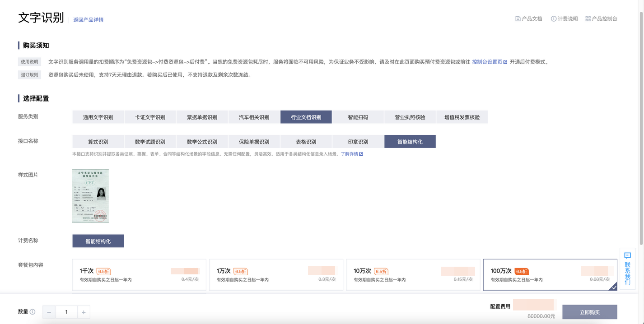Click the 联系我们 chat icon
Image resolution: width=644 pixels, height=324 pixels.
click(627, 255)
